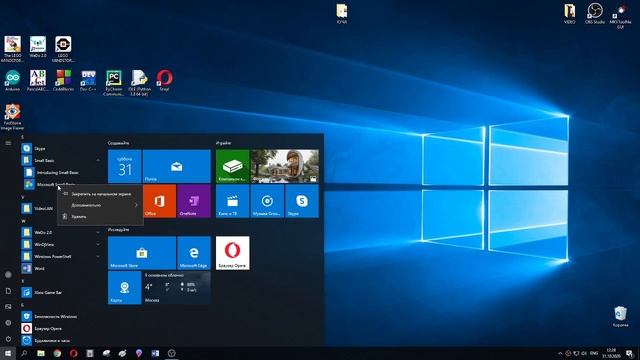Open user account icon in Start sidebar

point(8,275)
